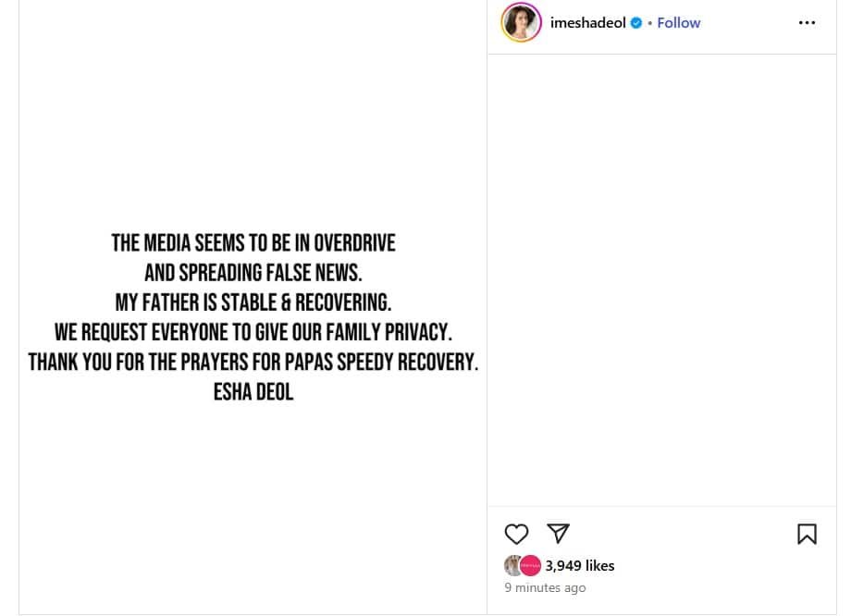Viewport: 864px width, 616px height.
Task: Click the empty comments panel
Action: point(661,277)
